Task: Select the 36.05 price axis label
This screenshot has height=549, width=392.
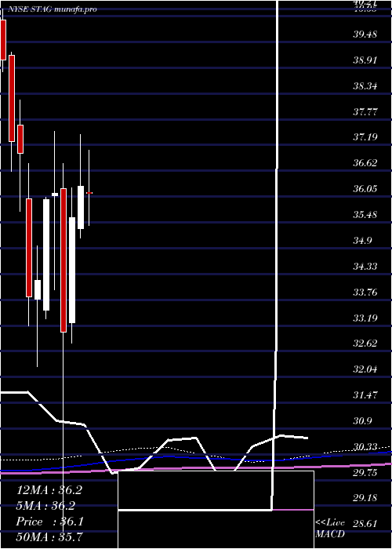Action: (x=365, y=190)
